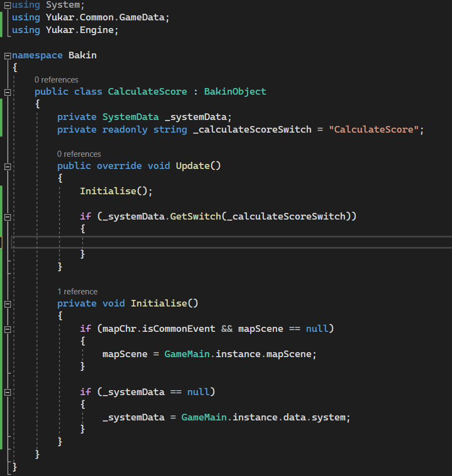The height and width of the screenshot is (476, 452).
Task: Collapse the GetSwitch if-statement block
Action: point(8,217)
